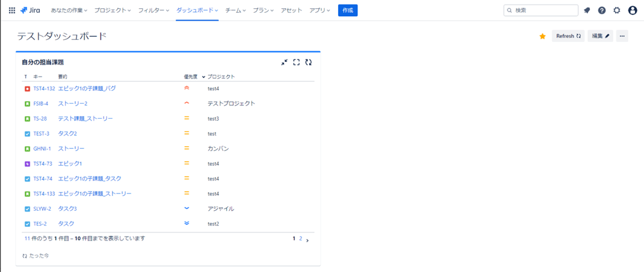Open the フィルター dropdown menu
The height and width of the screenshot is (272, 644).
[154, 10]
